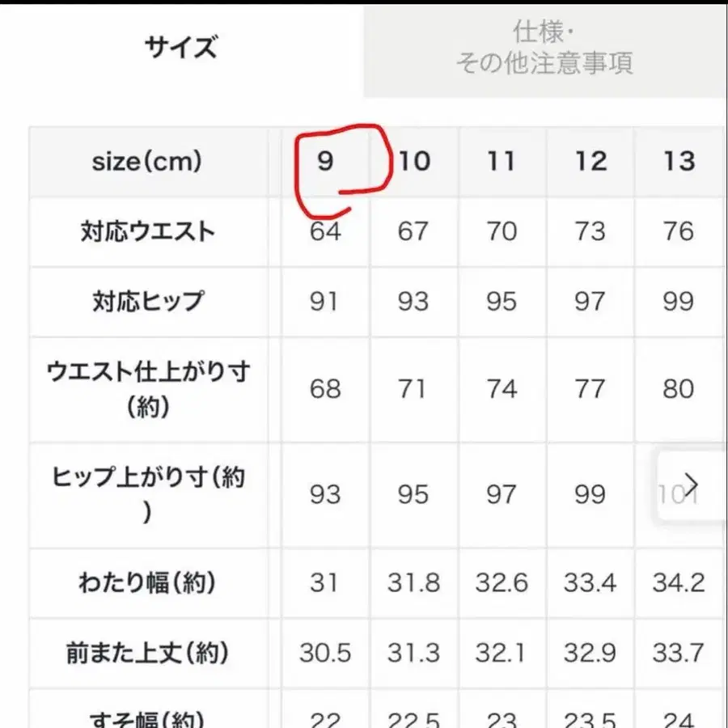The height and width of the screenshot is (728, 728).
Task: Select the サイズ tab
Action: [x=180, y=47]
